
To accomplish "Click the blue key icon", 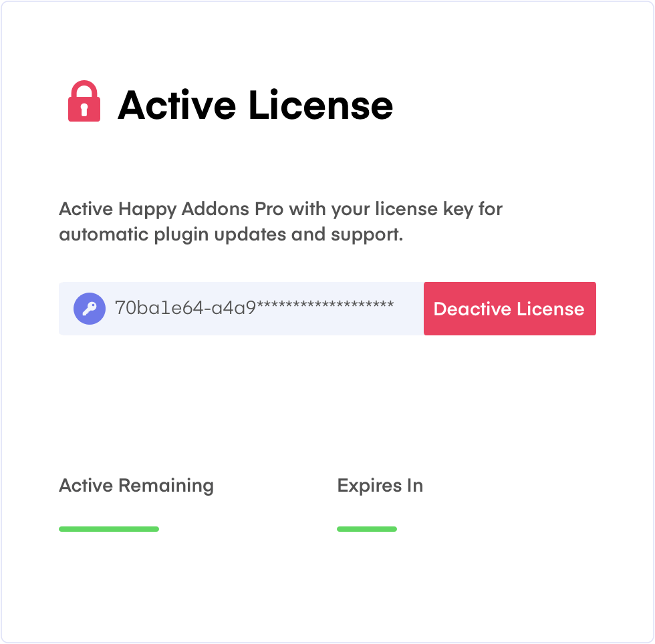I will click(90, 309).
